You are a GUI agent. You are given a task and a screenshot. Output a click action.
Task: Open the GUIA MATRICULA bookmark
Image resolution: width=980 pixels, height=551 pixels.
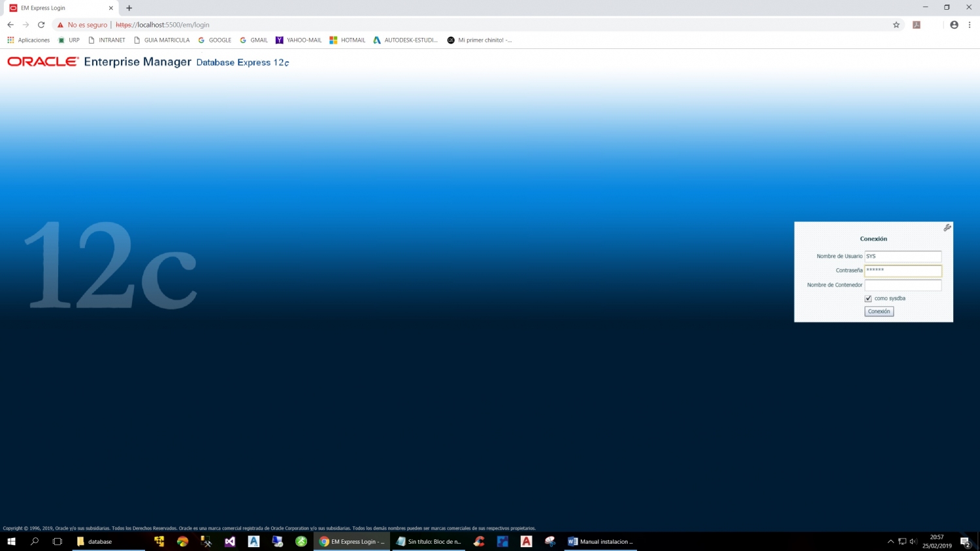click(x=162, y=40)
